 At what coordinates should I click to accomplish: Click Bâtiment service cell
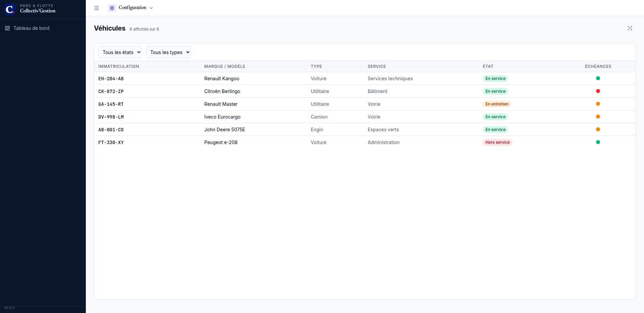click(377, 91)
